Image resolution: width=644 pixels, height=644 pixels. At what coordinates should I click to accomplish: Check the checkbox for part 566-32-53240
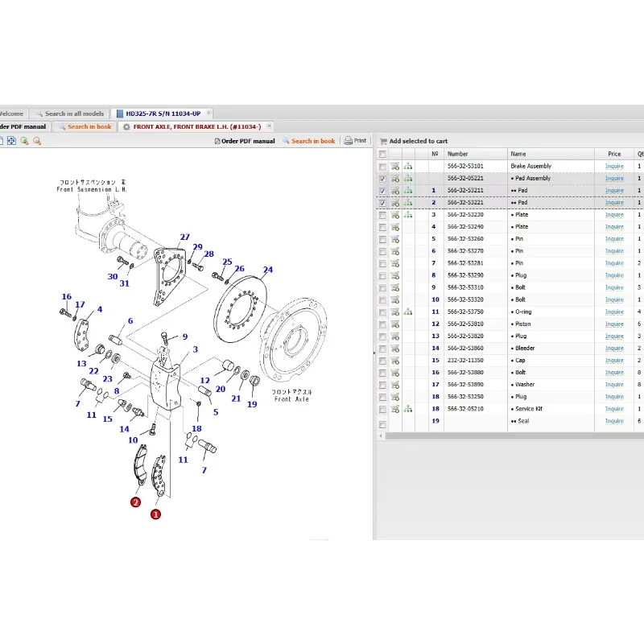(382, 227)
